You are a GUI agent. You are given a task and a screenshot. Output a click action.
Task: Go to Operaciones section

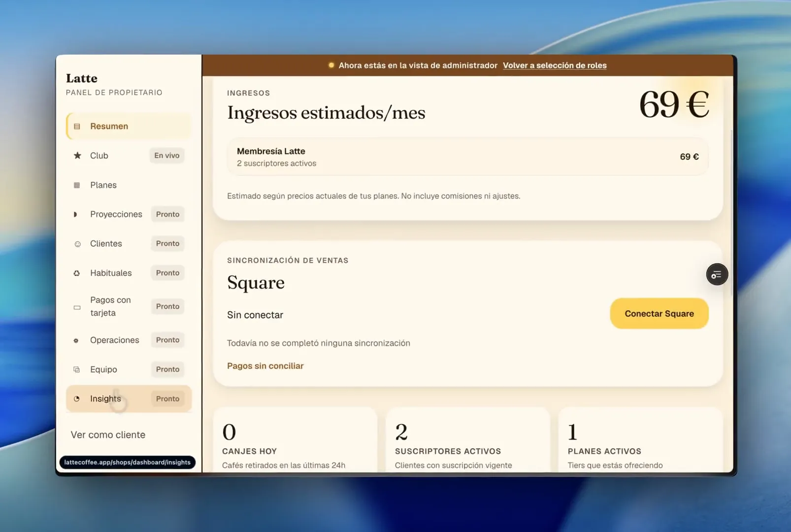point(129,340)
